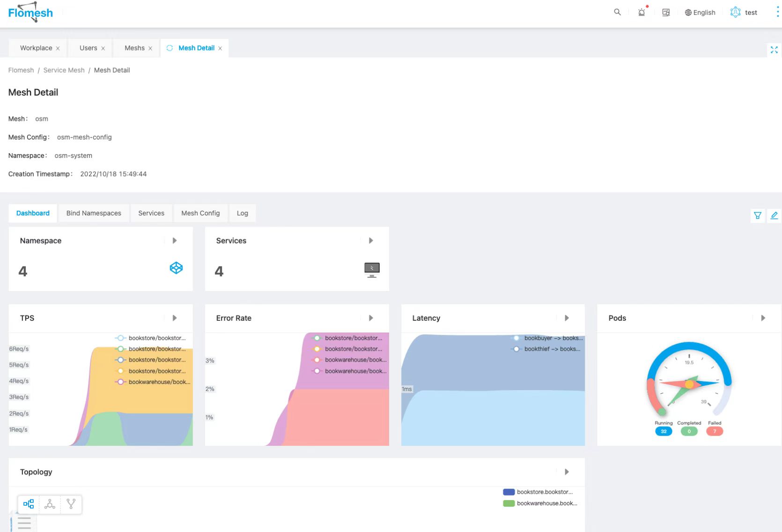Viewport: 782px width, 532px height.
Task: Expand the Error Rate chart arrow
Action: click(x=371, y=318)
